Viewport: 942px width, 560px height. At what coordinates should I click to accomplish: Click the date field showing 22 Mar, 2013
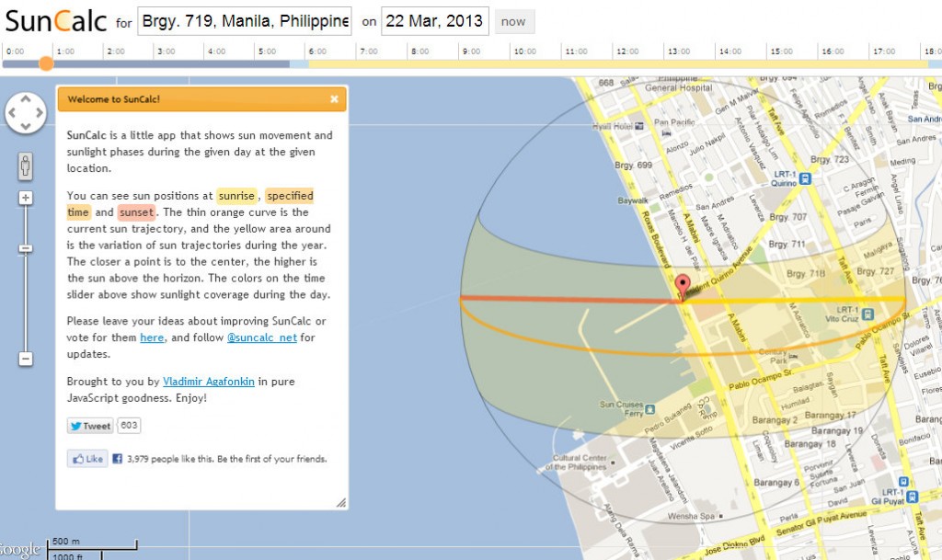point(433,20)
